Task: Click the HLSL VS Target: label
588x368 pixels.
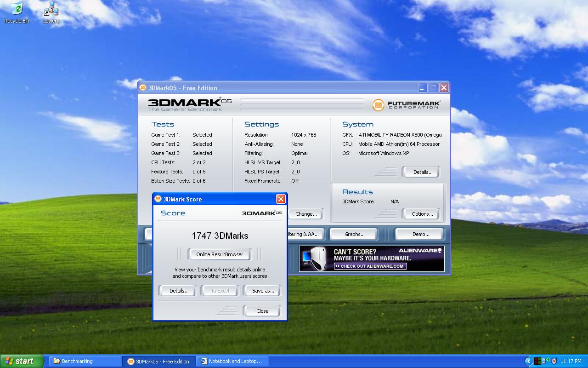Action: [x=263, y=162]
